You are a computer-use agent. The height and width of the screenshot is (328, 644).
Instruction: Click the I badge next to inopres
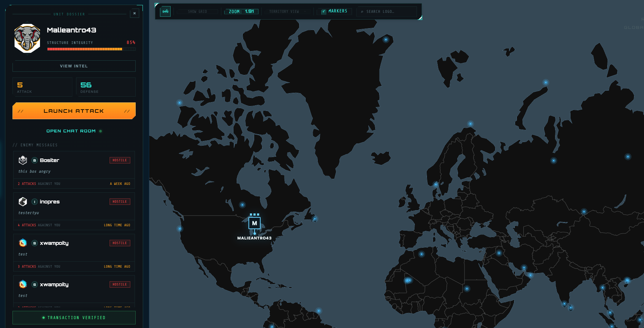tap(35, 202)
